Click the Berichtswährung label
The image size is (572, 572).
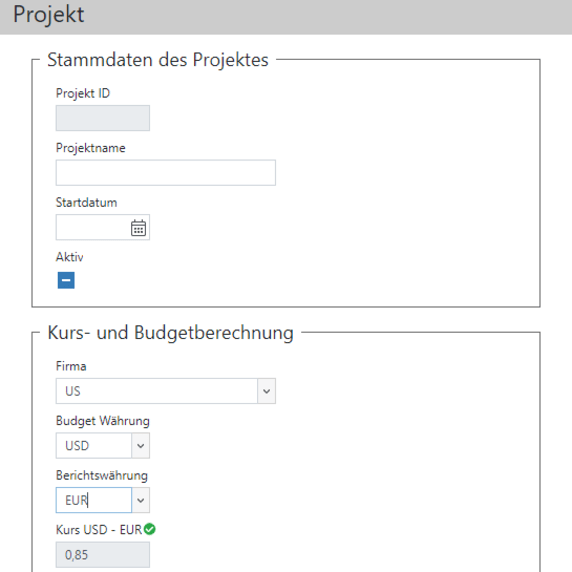click(102, 475)
